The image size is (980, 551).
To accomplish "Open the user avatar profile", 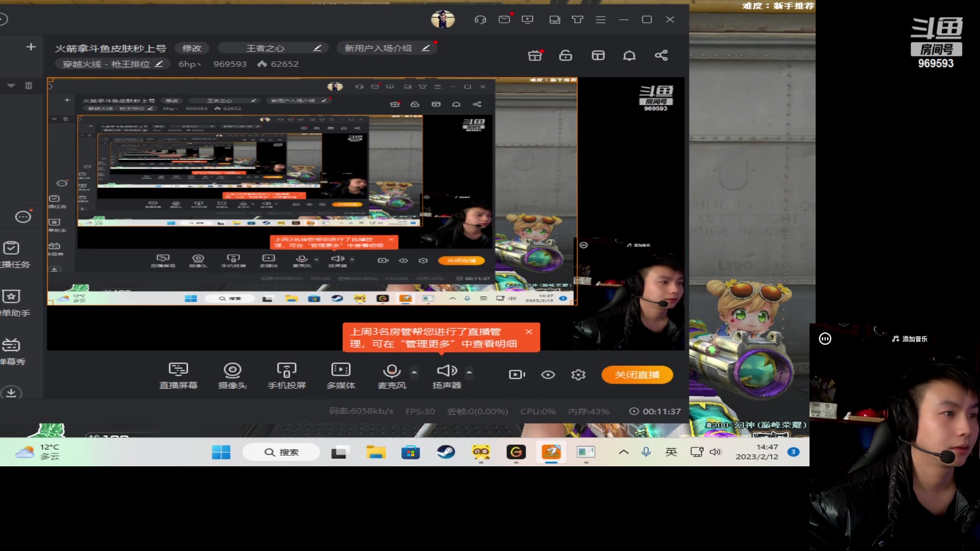I will 443,19.
